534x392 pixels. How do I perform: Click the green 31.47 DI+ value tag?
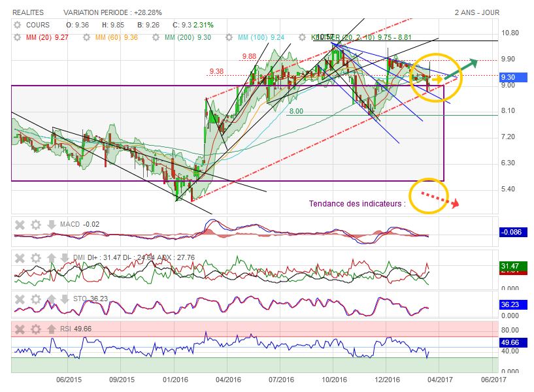click(x=513, y=266)
